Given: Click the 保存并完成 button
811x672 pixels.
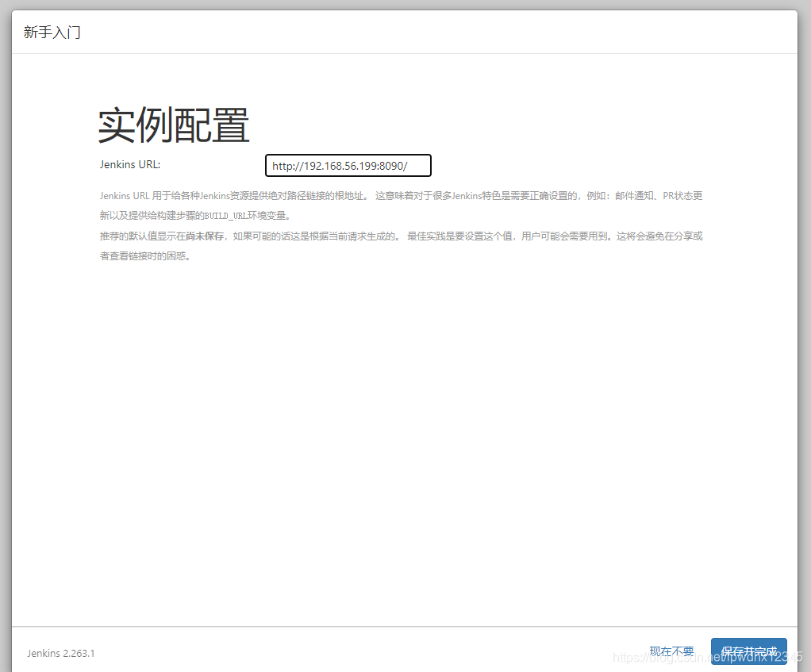Looking at the screenshot, I should (x=749, y=651).
